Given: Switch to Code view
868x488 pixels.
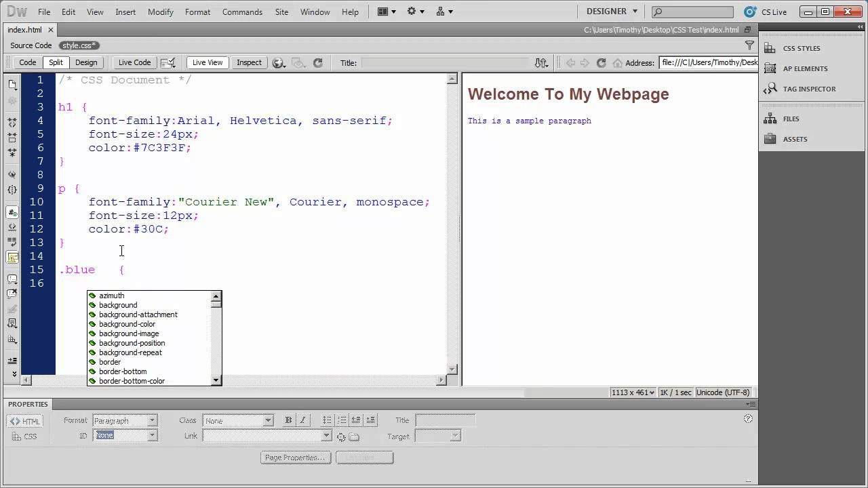Looking at the screenshot, I should pos(28,62).
